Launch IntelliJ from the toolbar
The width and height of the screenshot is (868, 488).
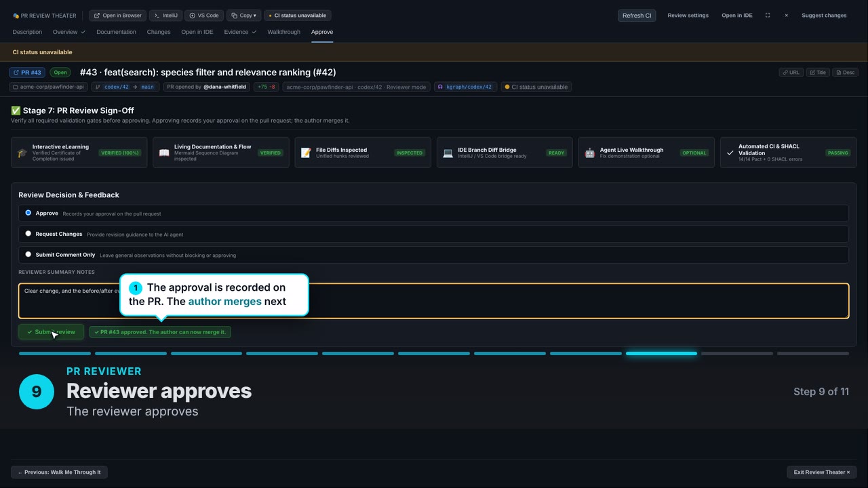click(165, 16)
